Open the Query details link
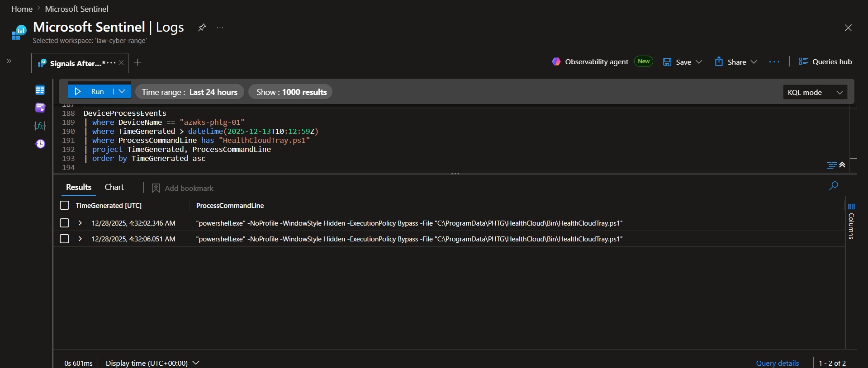The height and width of the screenshot is (368, 868). 777,363
